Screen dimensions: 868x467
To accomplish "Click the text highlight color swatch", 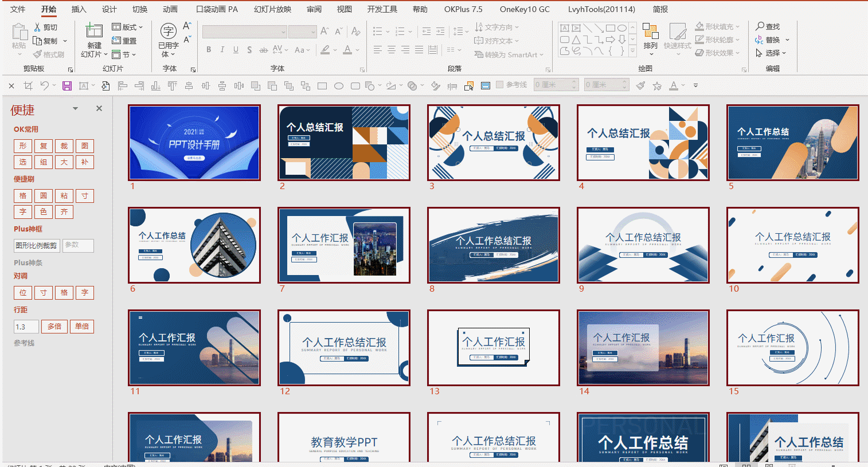I will (x=325, y=50).
